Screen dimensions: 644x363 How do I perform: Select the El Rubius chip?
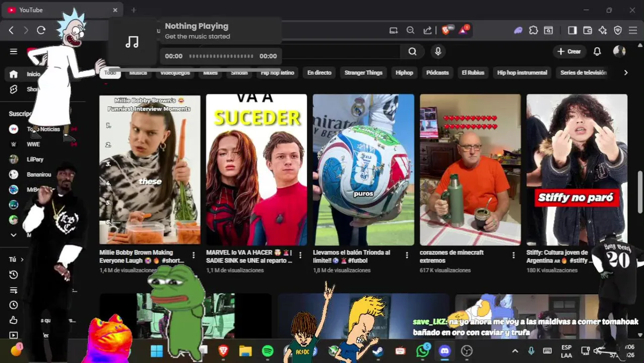(x=473, y=73)
